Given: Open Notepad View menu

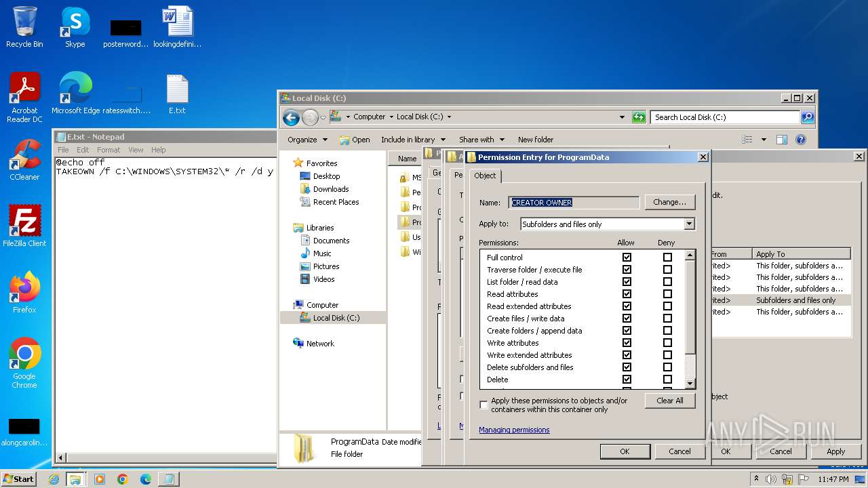Looking at the screenshot, I should tap(136, 150).
